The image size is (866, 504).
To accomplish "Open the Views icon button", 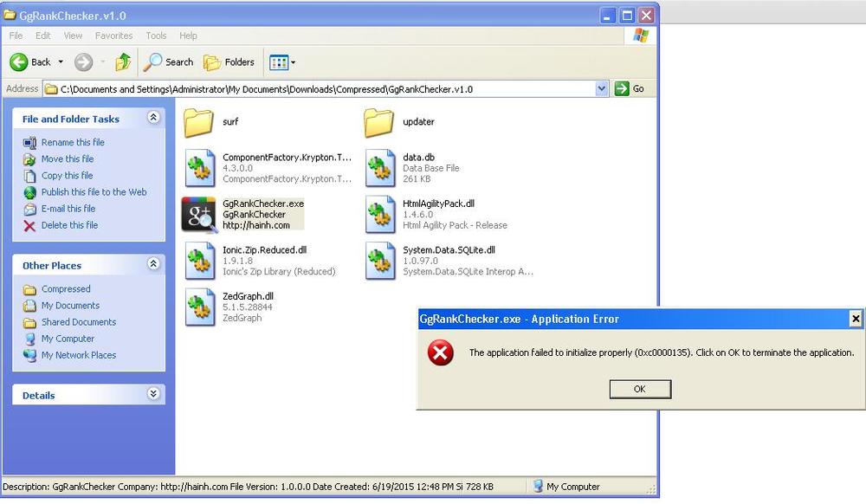I will click(279, 62).
